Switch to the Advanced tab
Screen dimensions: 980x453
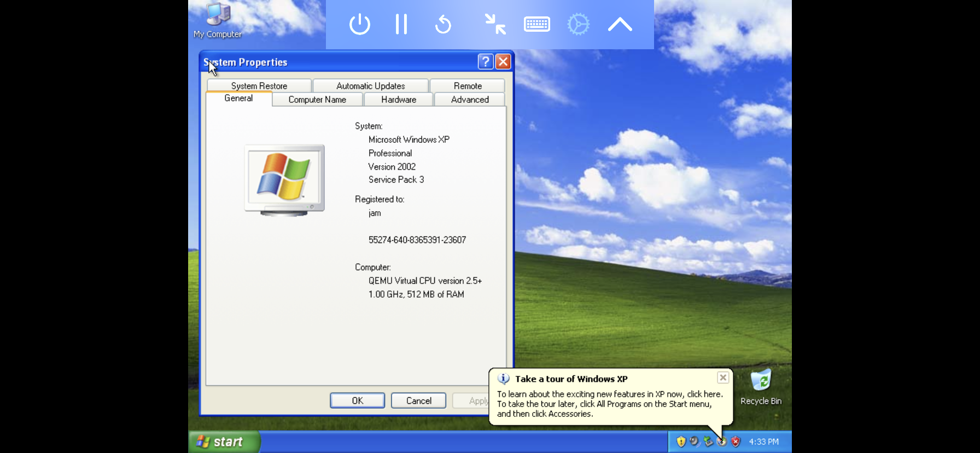(x=470, y=100)
